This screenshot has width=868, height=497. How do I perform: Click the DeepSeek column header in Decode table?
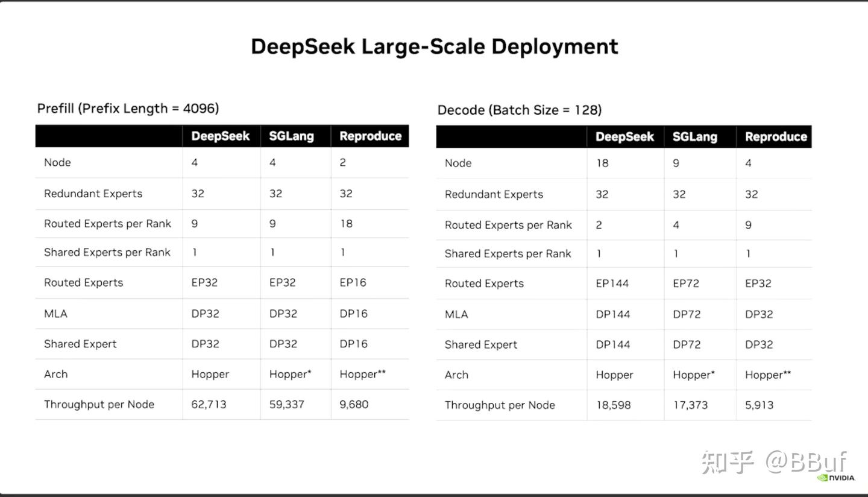point(624,137)
